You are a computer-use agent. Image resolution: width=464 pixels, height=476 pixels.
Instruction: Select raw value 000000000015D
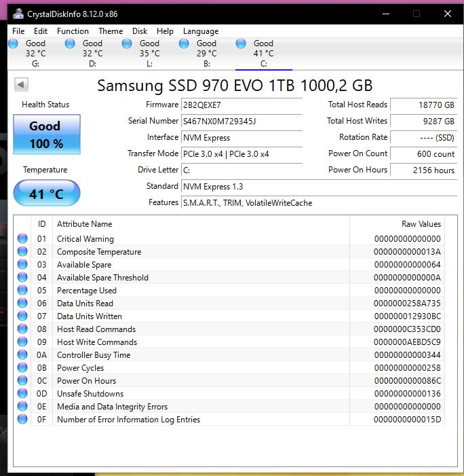[x=407, y=420]
